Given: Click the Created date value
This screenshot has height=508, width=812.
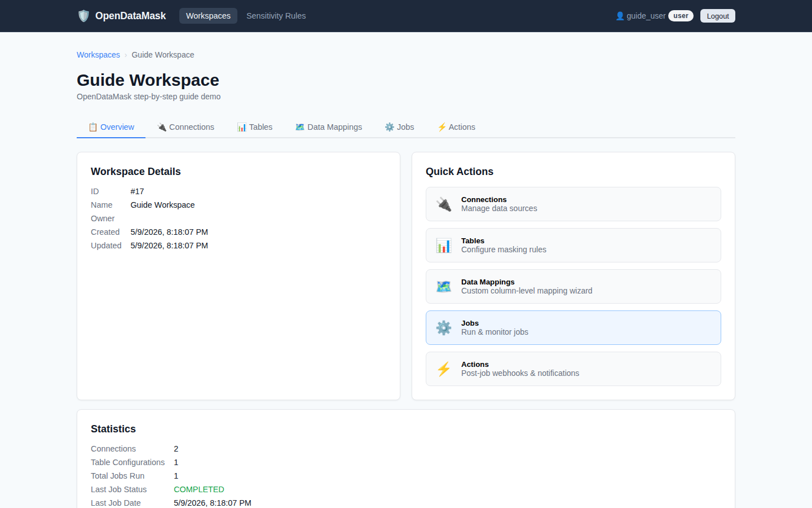Looking at the screenshot, I should pyautogui.click(x=169, y=232).
